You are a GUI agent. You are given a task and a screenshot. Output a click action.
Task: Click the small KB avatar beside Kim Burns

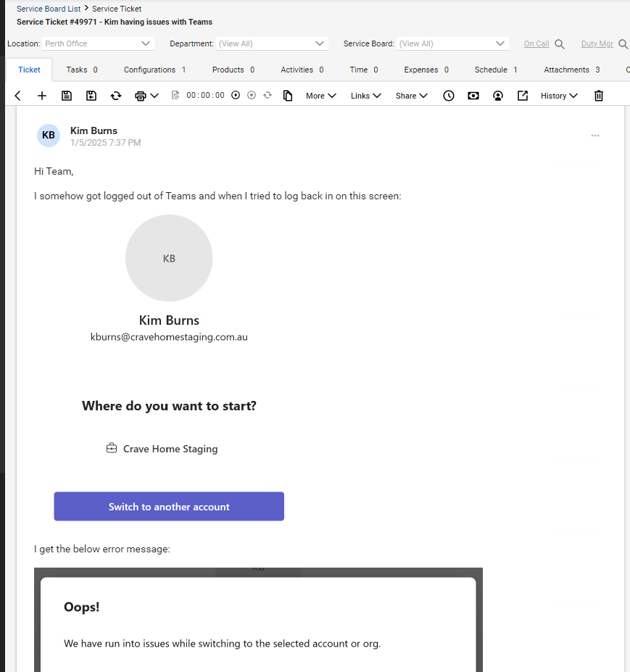(49, 136)
